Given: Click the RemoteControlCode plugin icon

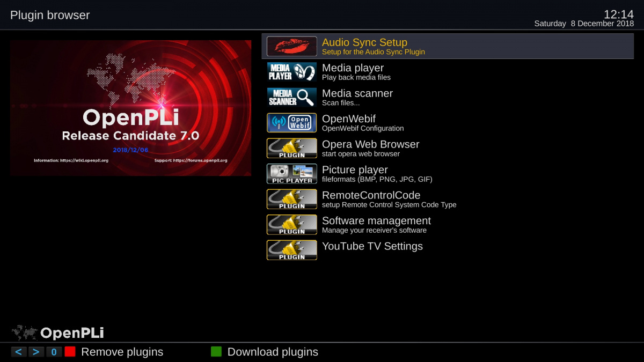Looking at the screenshot, I should (x=292, y=199).
